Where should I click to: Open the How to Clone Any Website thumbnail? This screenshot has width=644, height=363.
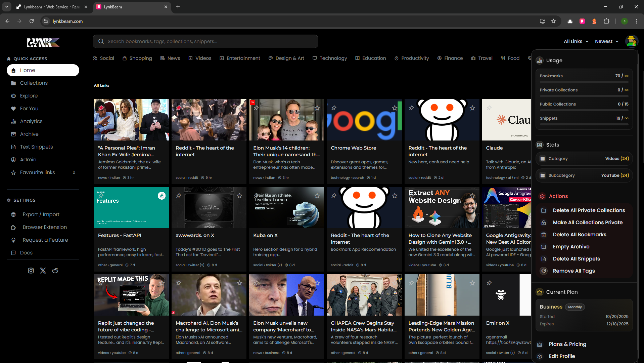pos(442,207)
